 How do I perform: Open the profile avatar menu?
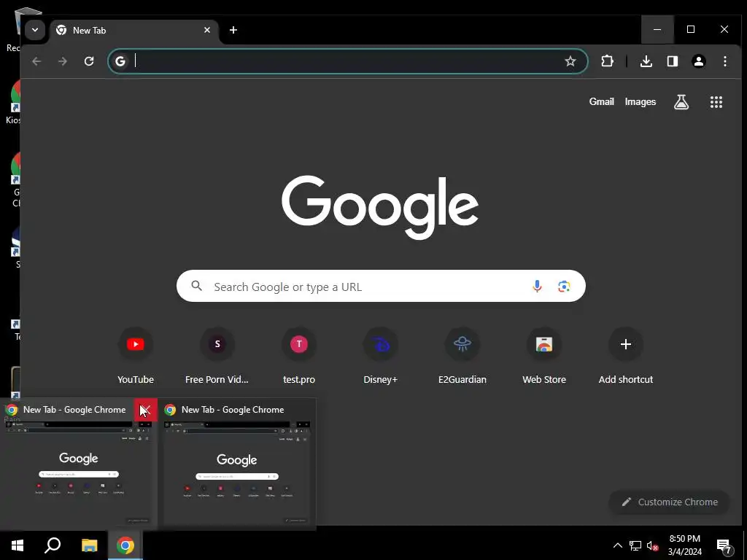click(x=698, y=61)
